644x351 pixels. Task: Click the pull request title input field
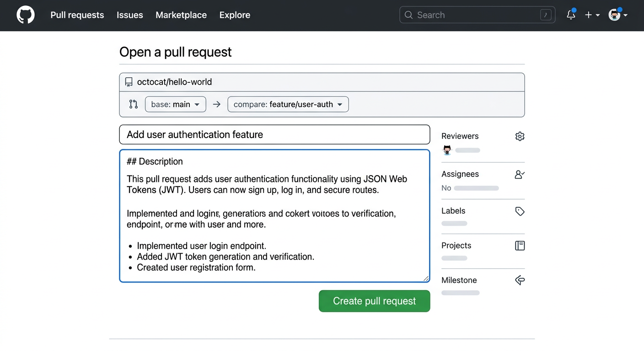tap(274, 134)
